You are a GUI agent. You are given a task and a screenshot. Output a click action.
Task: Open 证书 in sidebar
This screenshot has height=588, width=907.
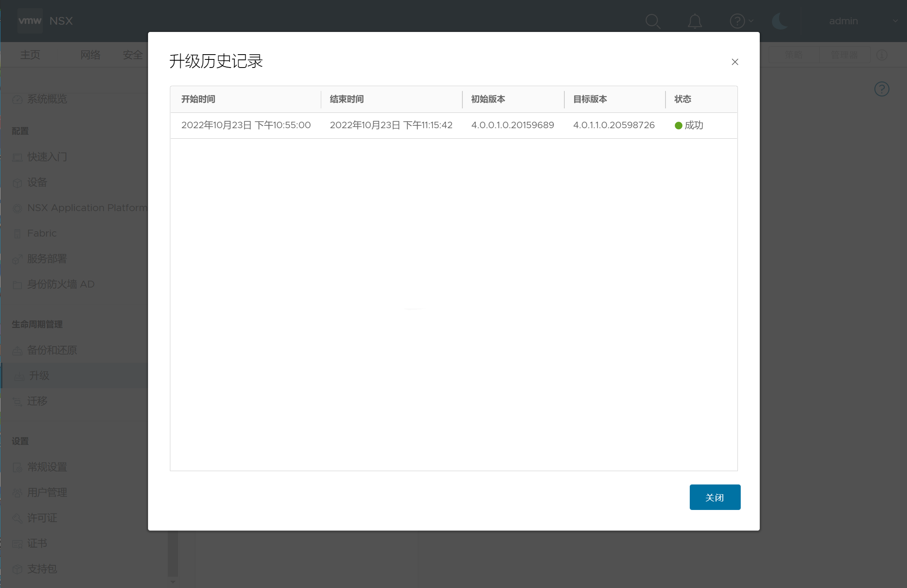click(37, 544)
